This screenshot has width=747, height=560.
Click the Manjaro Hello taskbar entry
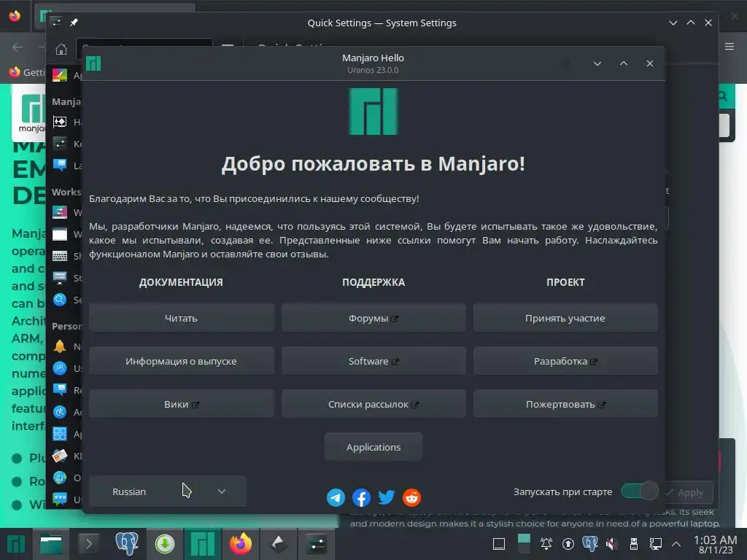(x=203, y=544)
